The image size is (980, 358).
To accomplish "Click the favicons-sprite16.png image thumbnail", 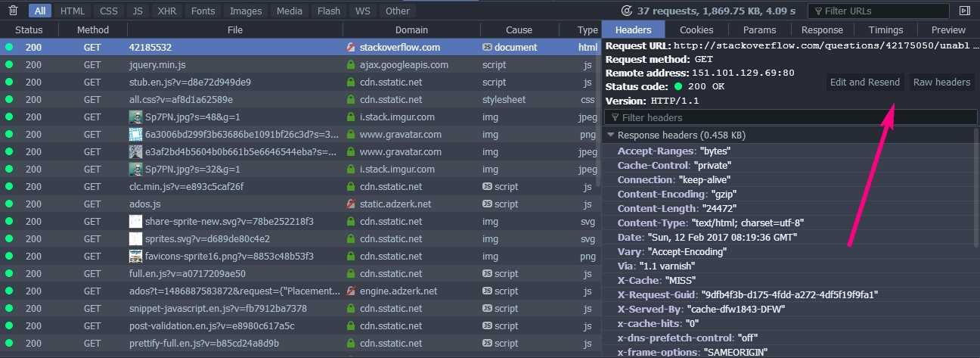I will pyautogui.click(x=136, y=256).
